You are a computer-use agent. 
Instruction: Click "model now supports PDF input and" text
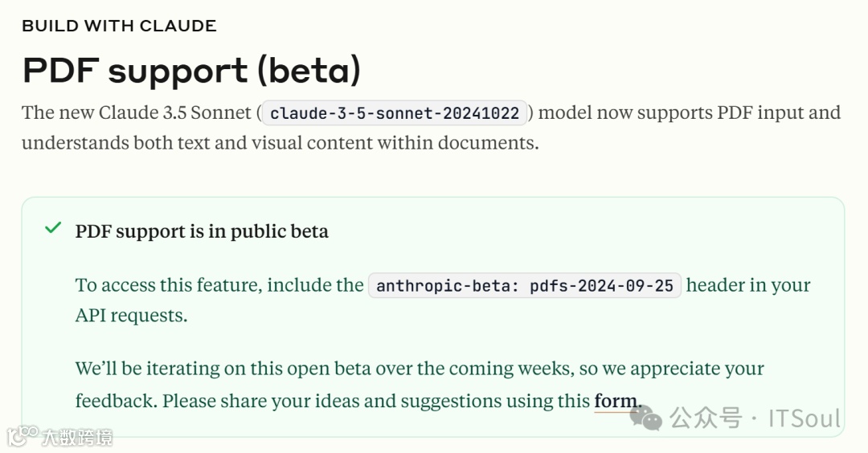pos(689,112)
